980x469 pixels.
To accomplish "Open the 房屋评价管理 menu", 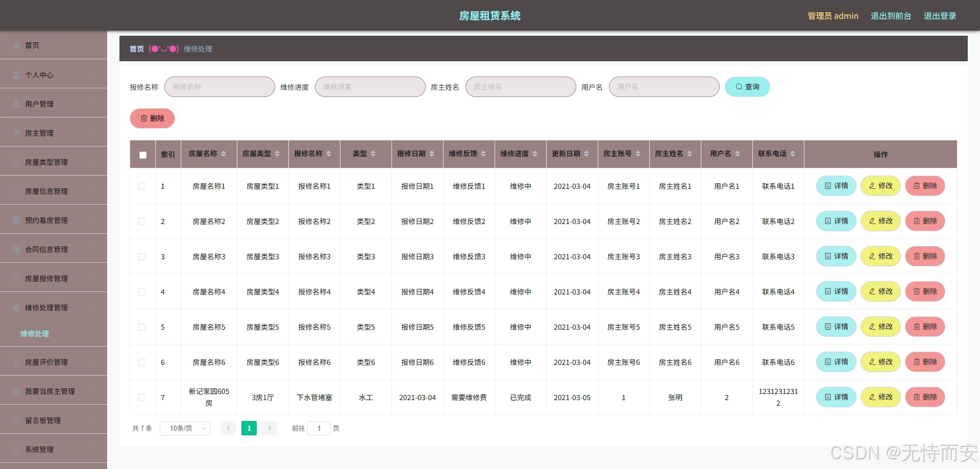I will [54, 362].
